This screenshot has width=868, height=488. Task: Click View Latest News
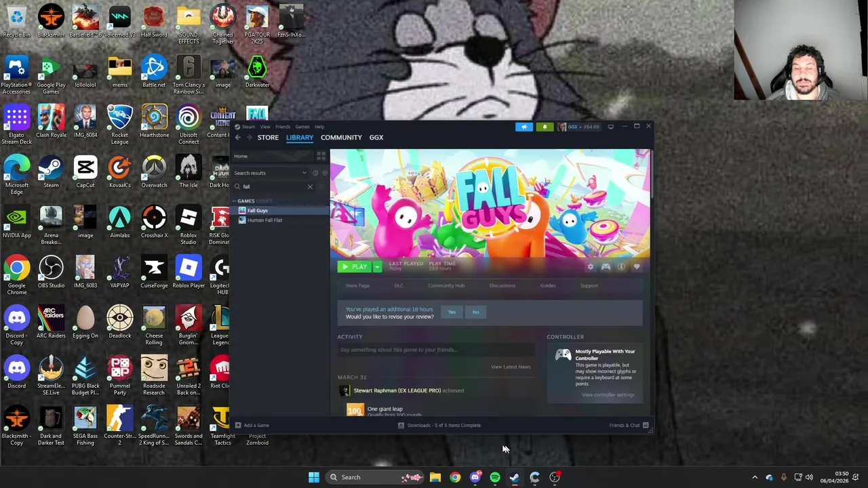(x=511, y=367)
